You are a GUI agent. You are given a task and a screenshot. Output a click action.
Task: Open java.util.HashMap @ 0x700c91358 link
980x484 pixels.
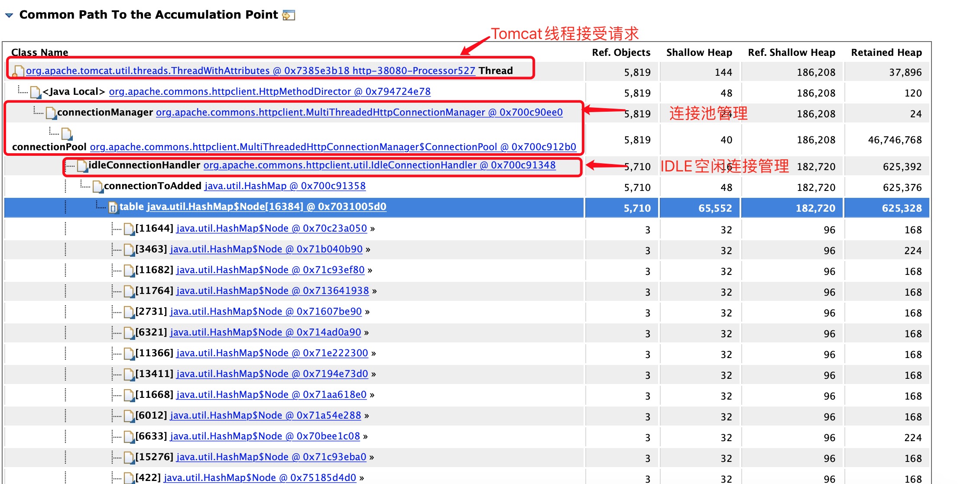285,186
